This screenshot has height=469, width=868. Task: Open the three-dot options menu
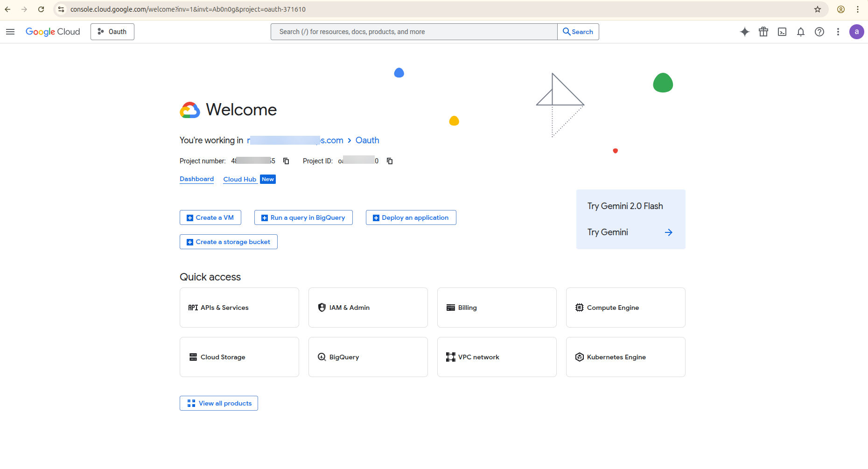[x=838, y=32]
